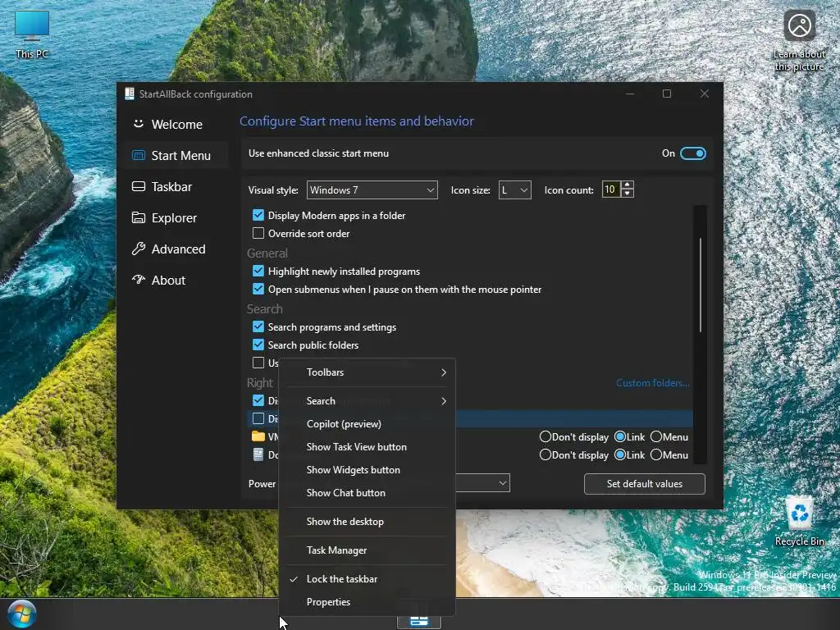Click the document icon in list

[x=258, y=454]
